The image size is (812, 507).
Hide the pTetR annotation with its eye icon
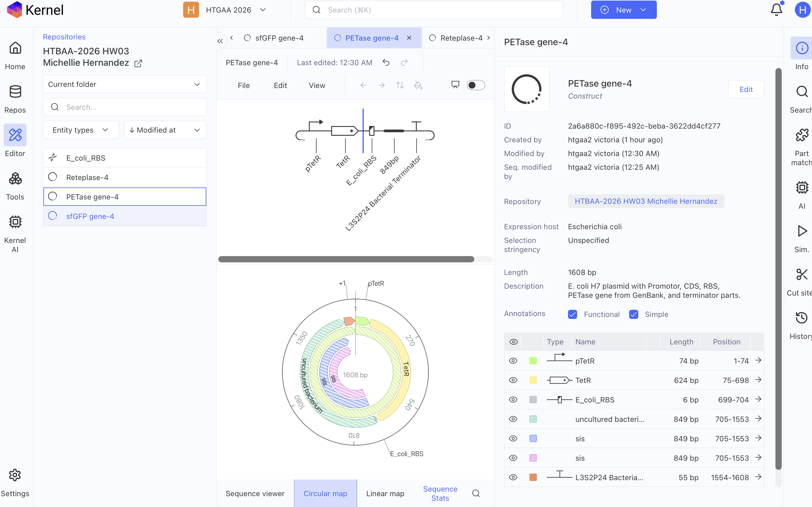[513, 361]
